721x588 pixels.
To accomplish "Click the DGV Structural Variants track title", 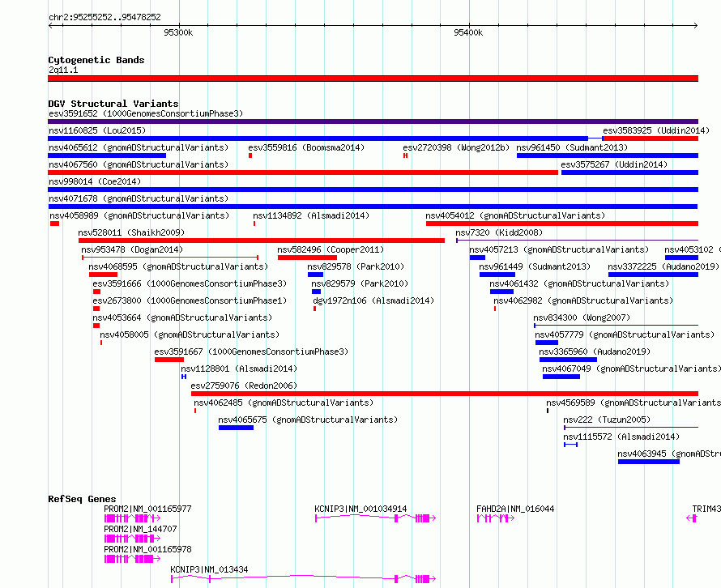I will point(113,104).
